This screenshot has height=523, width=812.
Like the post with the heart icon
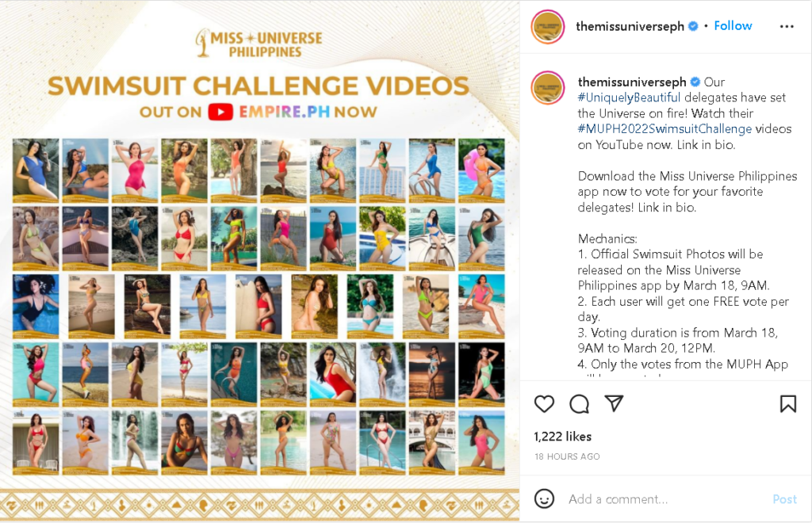pos(544,404)
